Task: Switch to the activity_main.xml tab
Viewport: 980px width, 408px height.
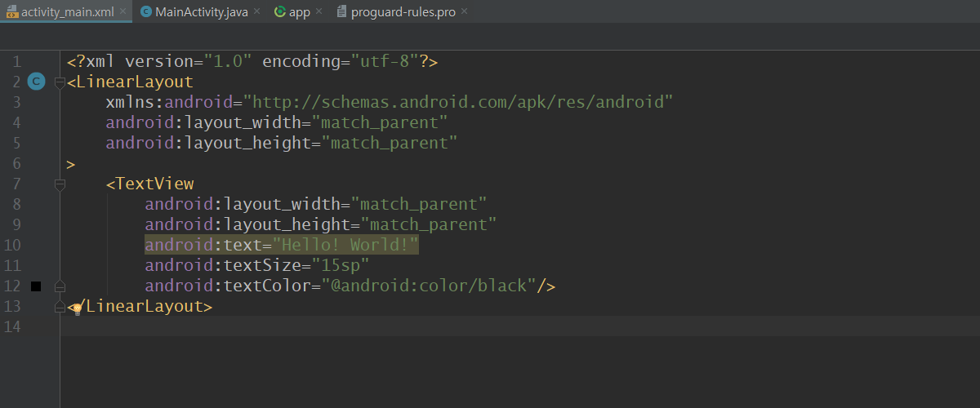Action: pos(65,11)
